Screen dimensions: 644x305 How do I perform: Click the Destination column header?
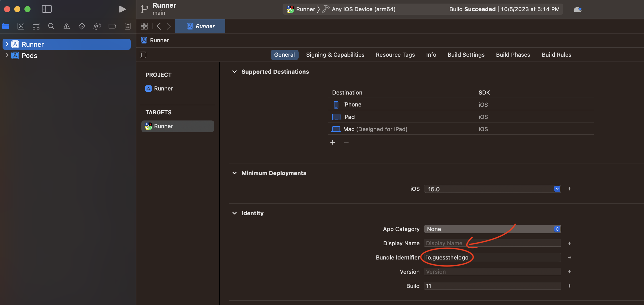347,93
